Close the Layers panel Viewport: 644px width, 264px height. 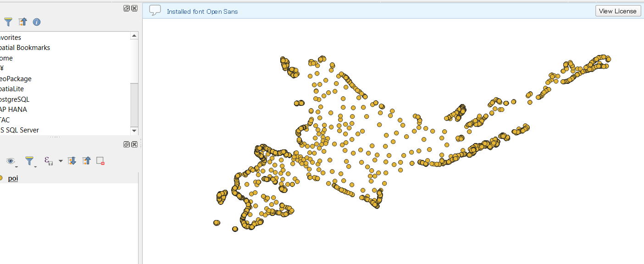tap(134, 144)
